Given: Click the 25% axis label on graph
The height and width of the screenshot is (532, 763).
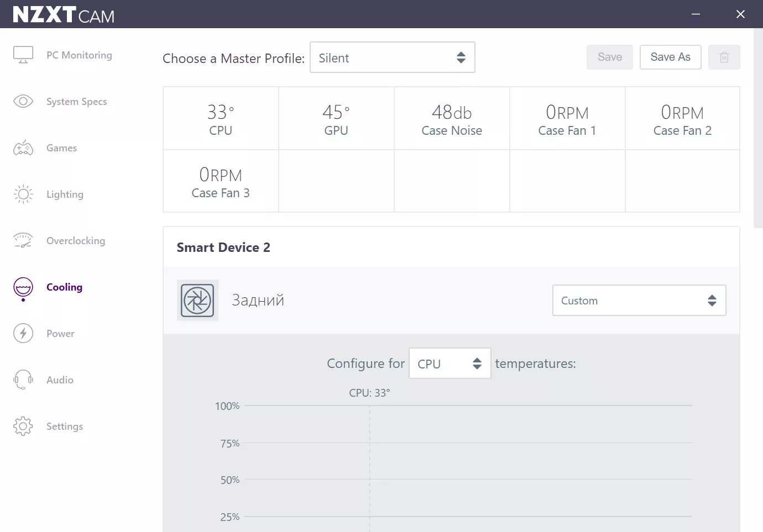Looking at the screenshot, I should pyautogui.click(x=230, y=517).
